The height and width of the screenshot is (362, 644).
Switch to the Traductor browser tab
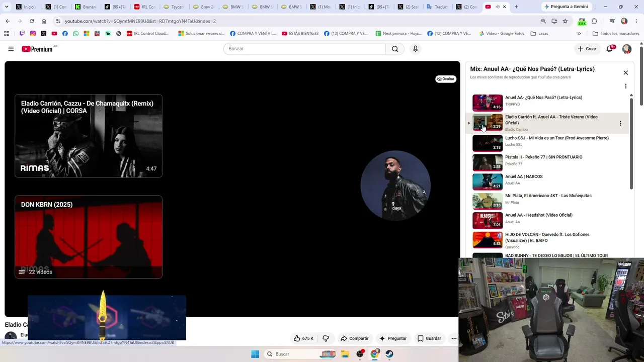tap(437, 7)
